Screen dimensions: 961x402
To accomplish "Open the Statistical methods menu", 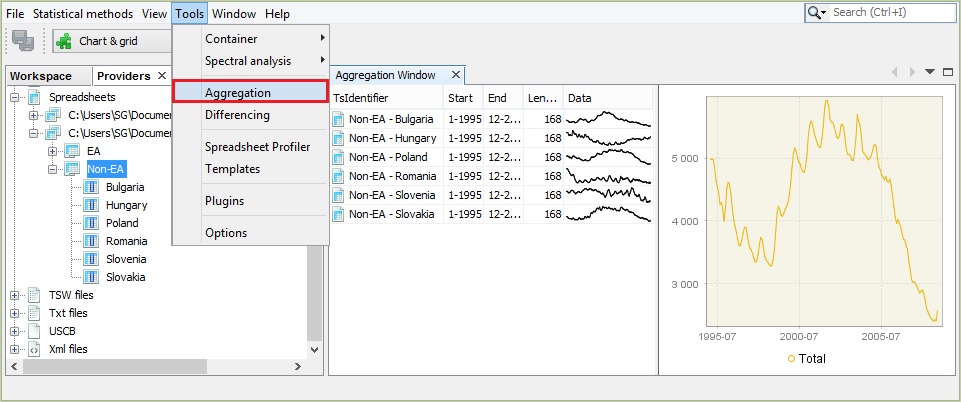I will tap(82, 14).
